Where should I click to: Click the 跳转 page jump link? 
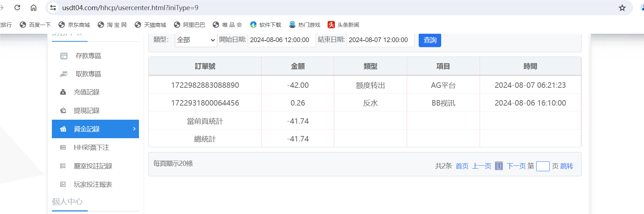[567, 166]
